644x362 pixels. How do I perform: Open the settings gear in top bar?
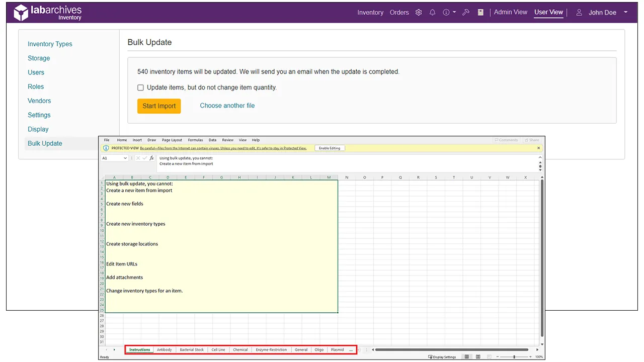click(419, 13)
